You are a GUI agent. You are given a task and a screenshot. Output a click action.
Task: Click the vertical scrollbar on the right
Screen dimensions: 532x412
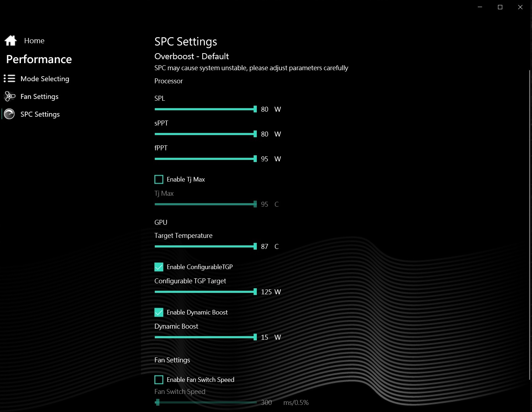530,213
